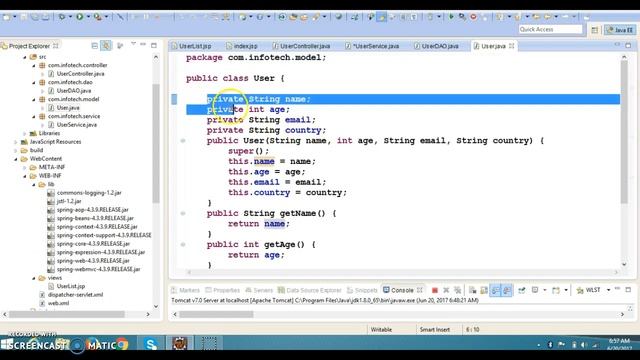The image size is (640, 360).
Task: Open the Servers view tab
Action: click(x=259, y=290)
